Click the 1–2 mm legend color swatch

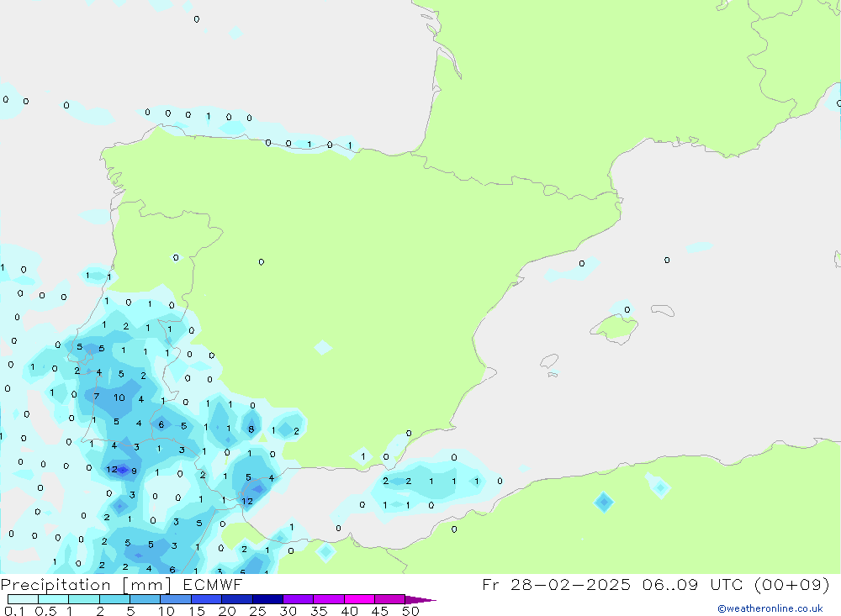click(83, 599)
